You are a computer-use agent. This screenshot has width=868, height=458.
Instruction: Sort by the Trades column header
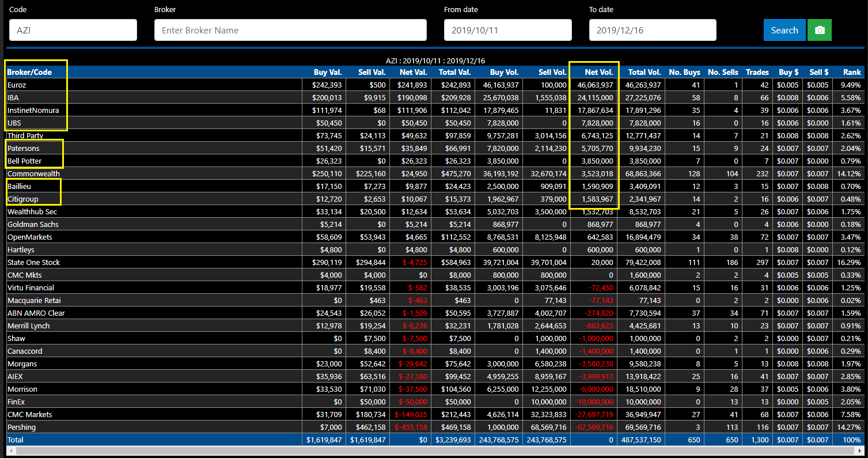[x=757, y=72]
